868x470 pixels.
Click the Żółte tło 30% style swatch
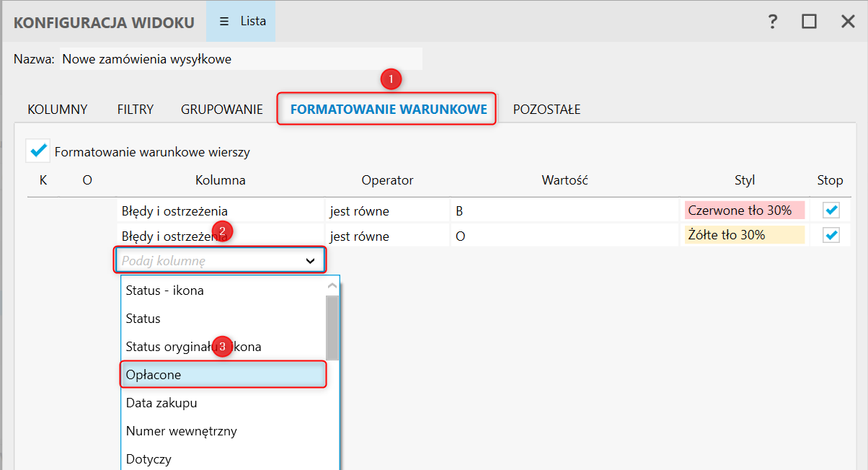pos(744,235)
